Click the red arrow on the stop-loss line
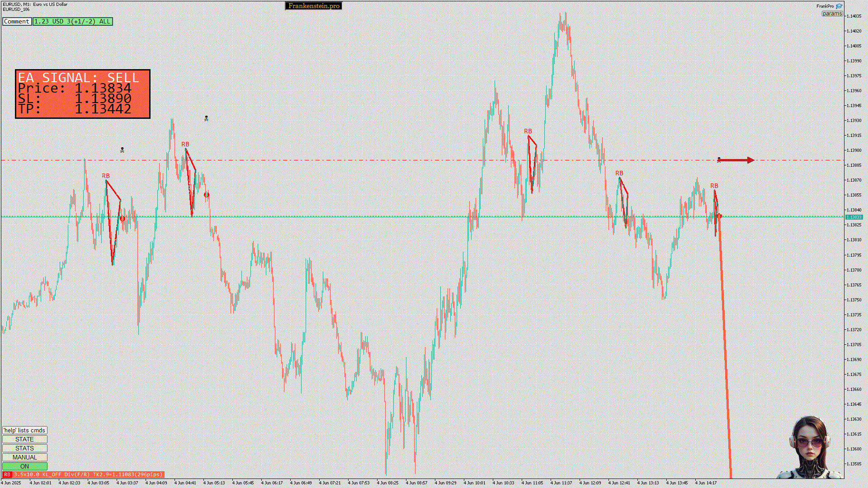Image resolution: width=868 pixels, height=488 pixels. (x=737, y=160)
